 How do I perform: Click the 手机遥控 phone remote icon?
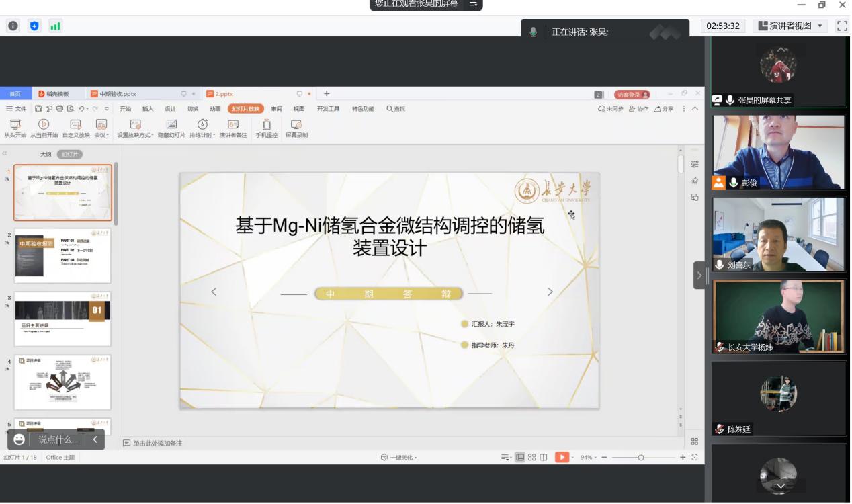click(x=266, y=125)
